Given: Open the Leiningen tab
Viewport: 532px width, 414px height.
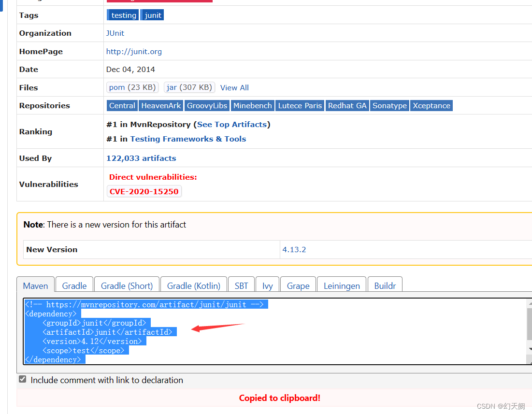Looking at the screenshot, I should [x=341, y=285].
